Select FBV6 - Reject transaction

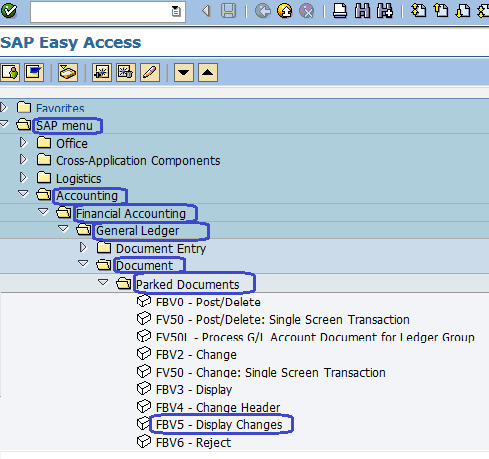click(x=193, y=443)
